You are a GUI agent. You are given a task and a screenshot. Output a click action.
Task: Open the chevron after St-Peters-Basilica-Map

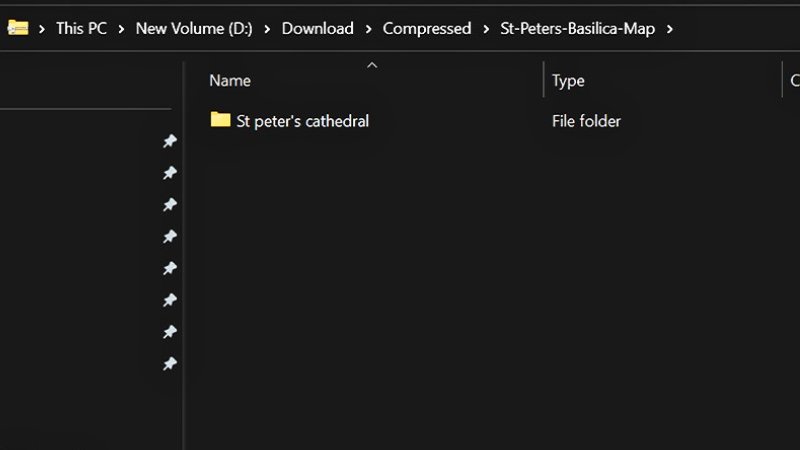pos(669,28)
